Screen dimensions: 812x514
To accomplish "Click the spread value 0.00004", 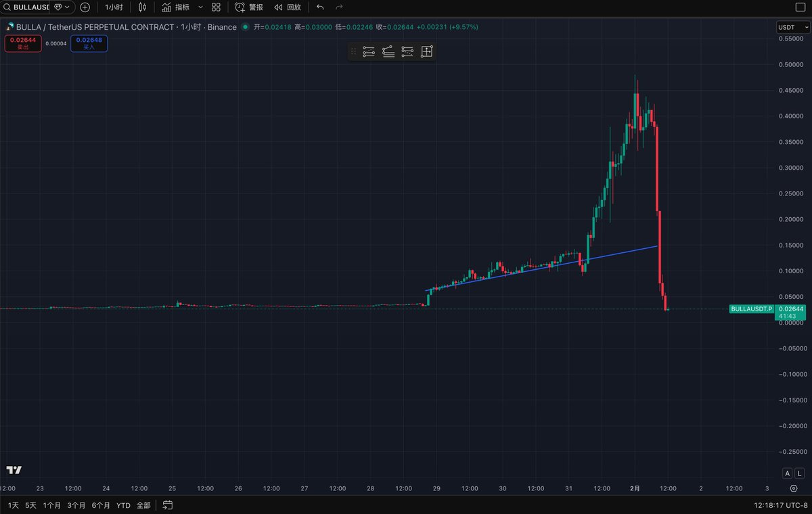I will (x=56, y=43).
